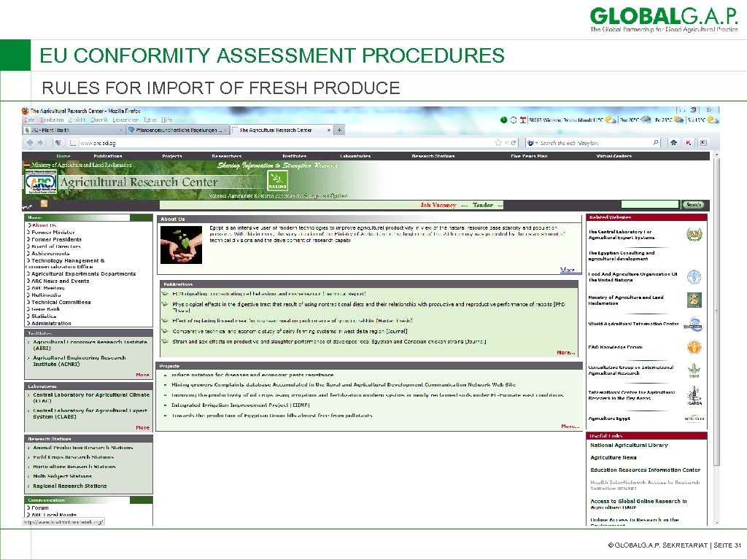Screen dimensions: 747x560
Task: Click the orange FAO Knowledge Forum logo
Action: (x=694, y=347)
